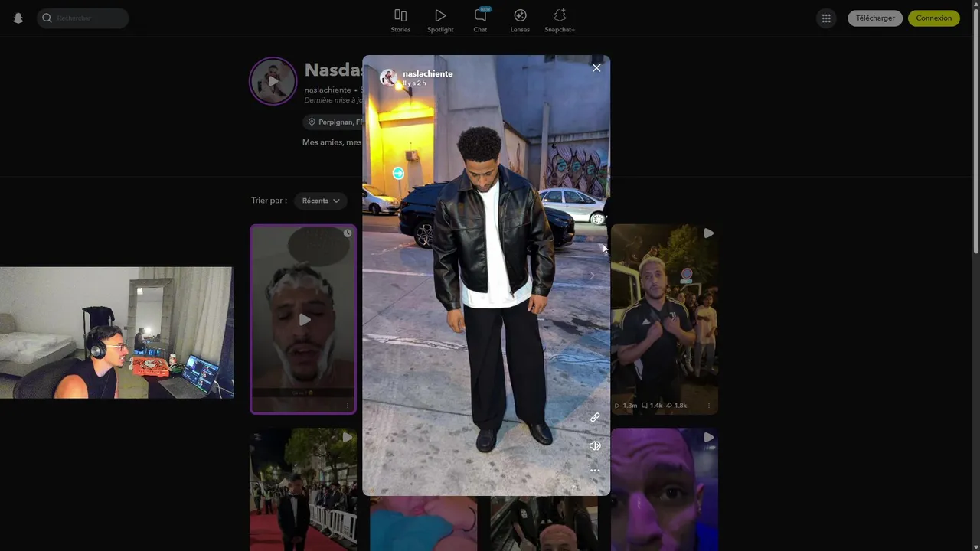Click the Télécharger button
Screen dimensions: 980x551
(x=875, y=18)
